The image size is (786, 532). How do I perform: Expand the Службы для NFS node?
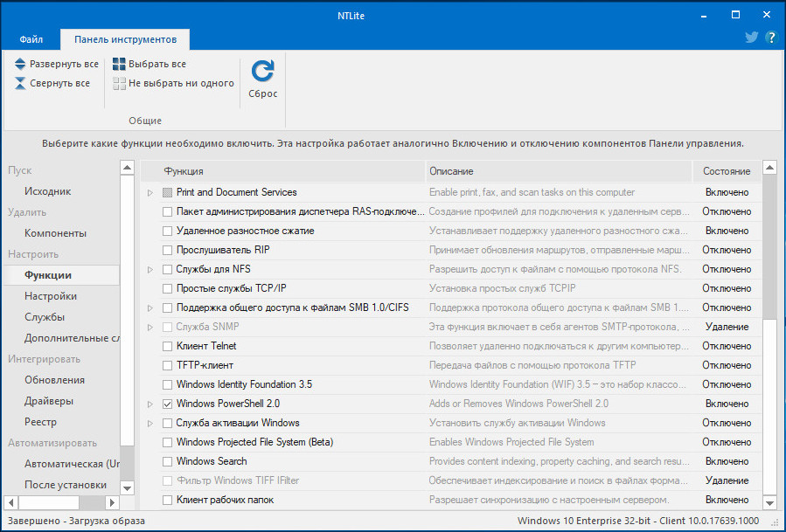[x=150, y=270]
